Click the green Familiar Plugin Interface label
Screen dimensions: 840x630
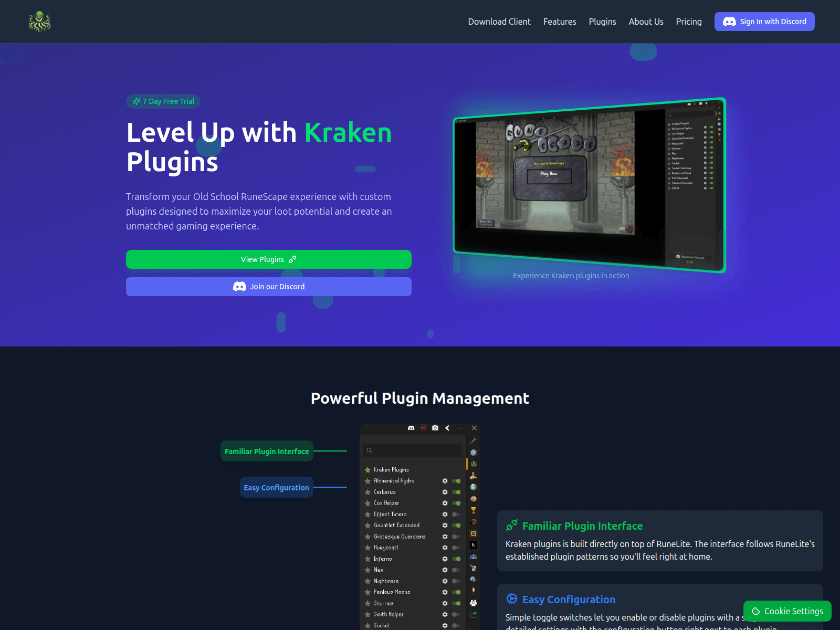267,451
